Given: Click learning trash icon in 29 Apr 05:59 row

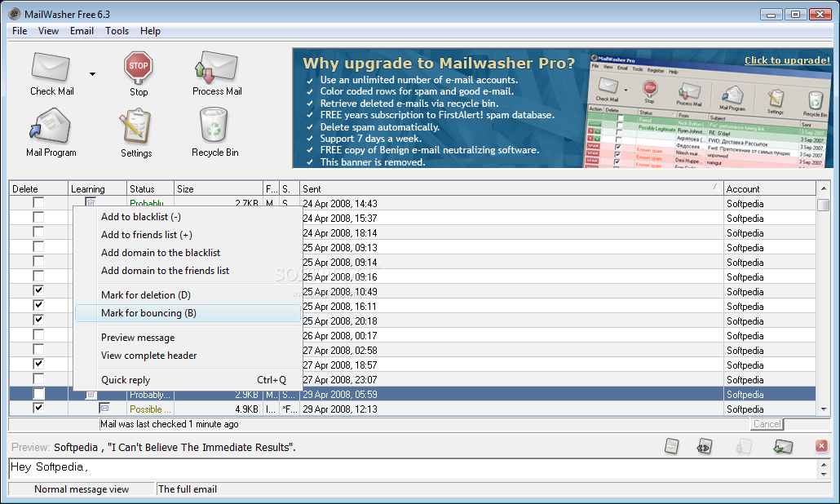Looking at the screenshot, I should click(x=91, y=395).
